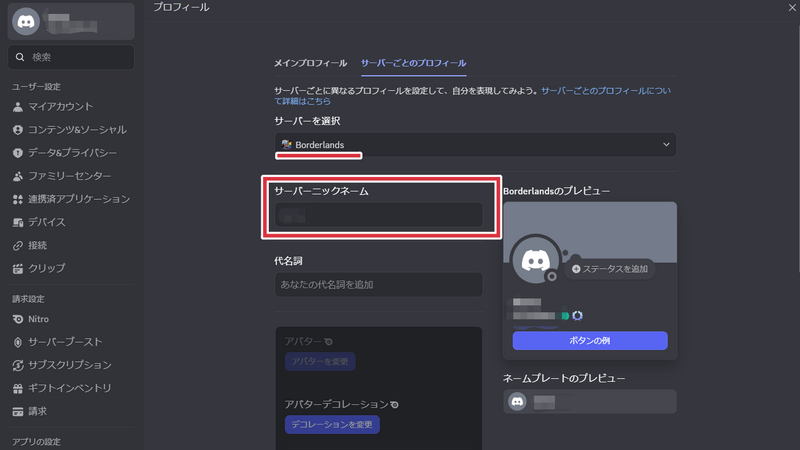Click the ギフトインベントリ gift icon
This screenshot has height=450, width=800.
(18, 388)
